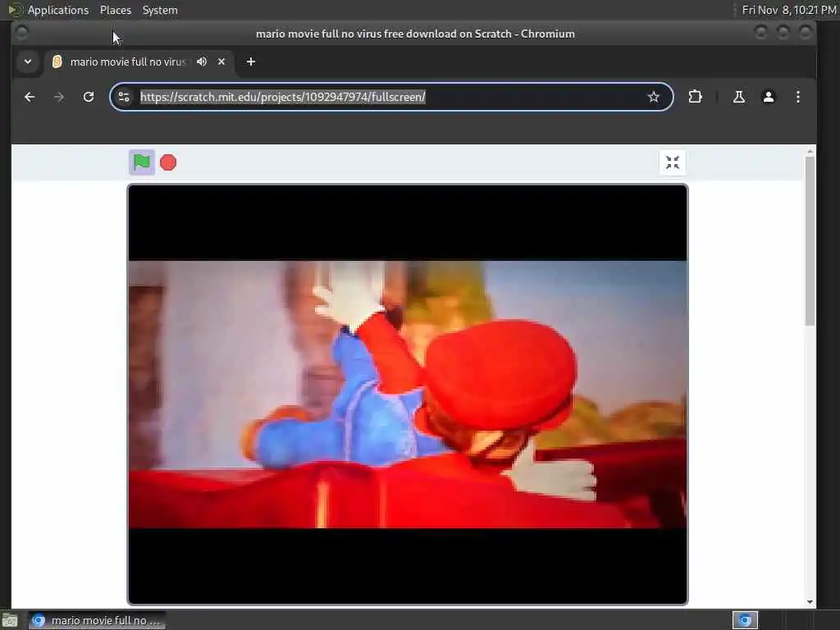
Task: Mute the tab via speaker icon
Action: (202, 62)
